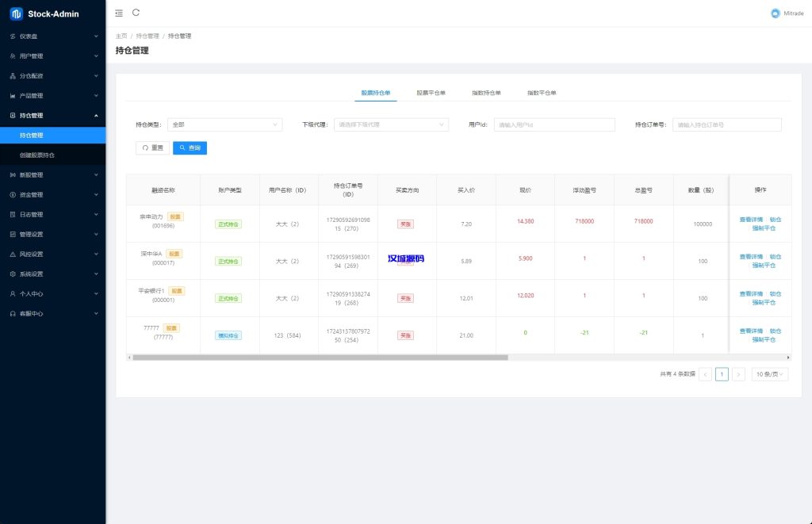The height and width of the screenshot is (524, 812).
Task: Open the 持仓类型 dropdown
Action: tap(224, 124)
